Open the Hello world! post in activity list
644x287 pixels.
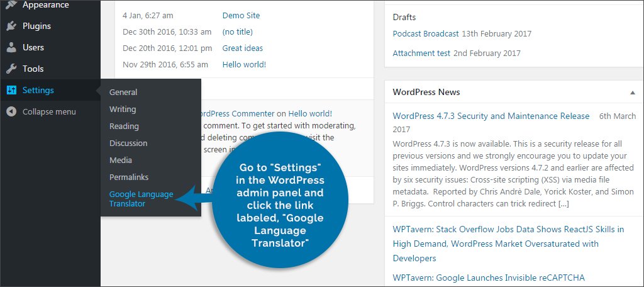(244, 65)
